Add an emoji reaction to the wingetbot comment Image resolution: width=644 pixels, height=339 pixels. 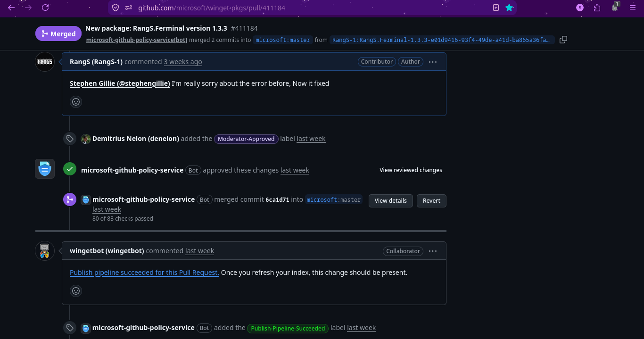[x=76, y=291]
